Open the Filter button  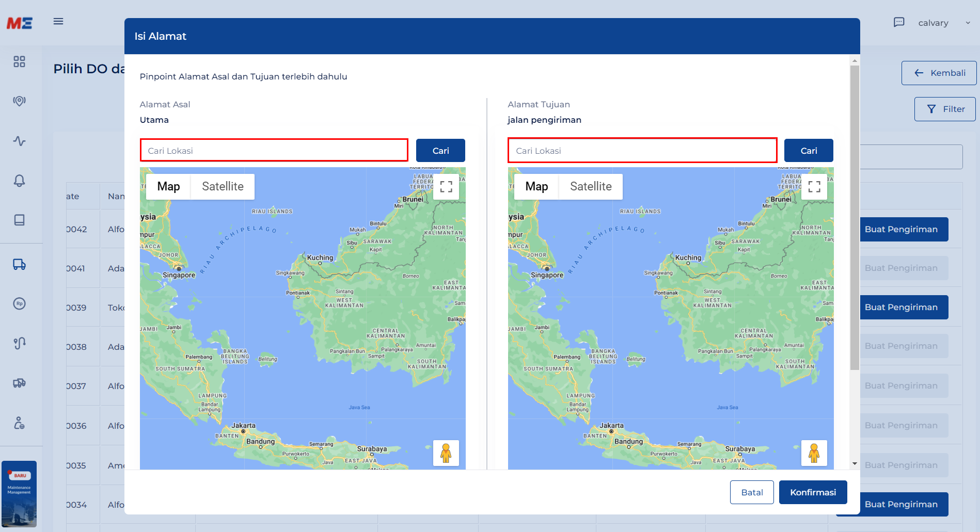(x=945, y=109)
